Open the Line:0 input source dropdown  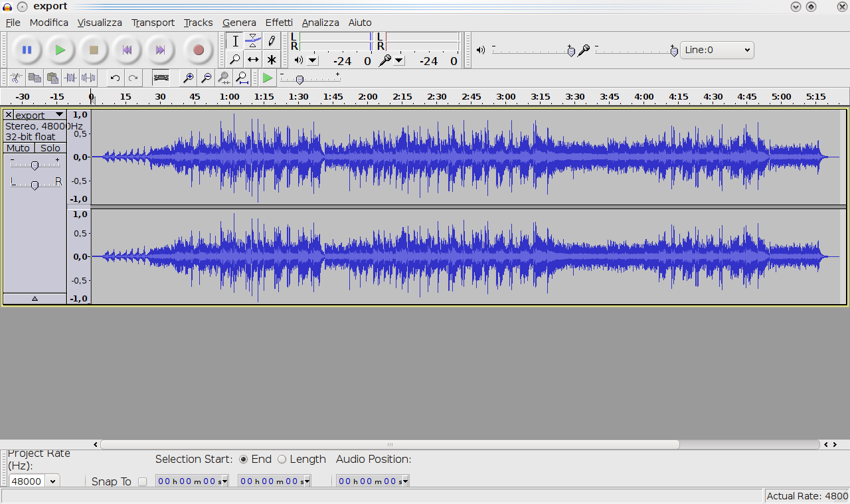point(717,50)
